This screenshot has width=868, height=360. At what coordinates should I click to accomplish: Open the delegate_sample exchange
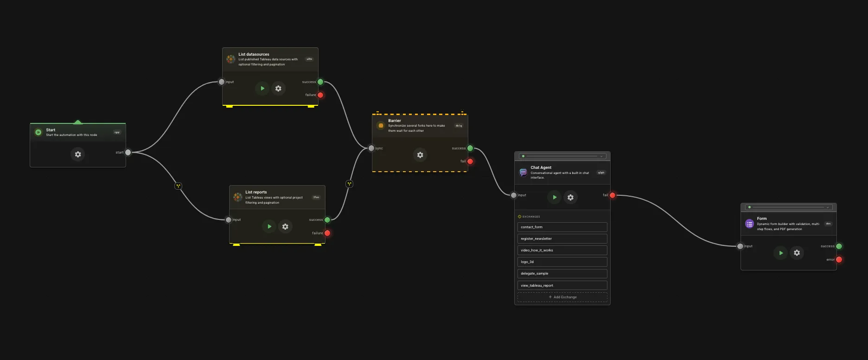562,273
